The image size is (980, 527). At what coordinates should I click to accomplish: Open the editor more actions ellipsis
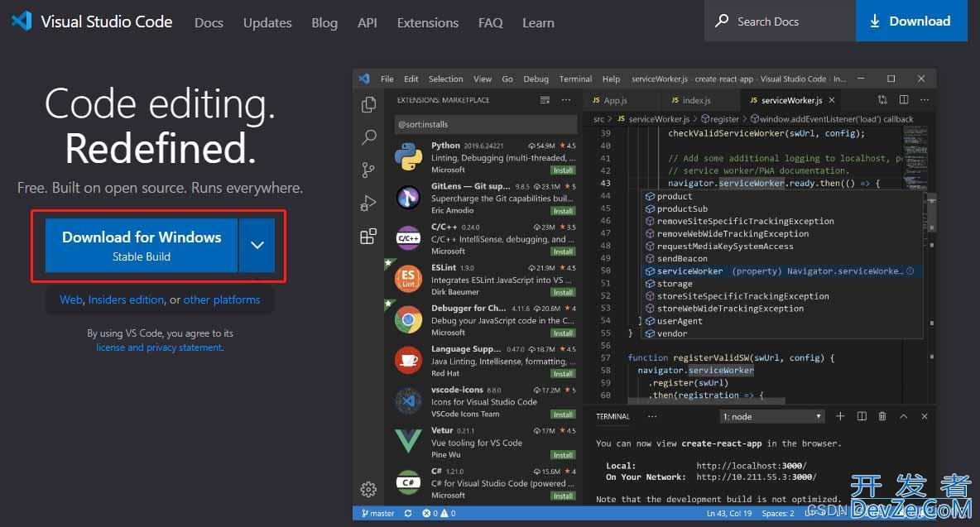pos(925,100)
